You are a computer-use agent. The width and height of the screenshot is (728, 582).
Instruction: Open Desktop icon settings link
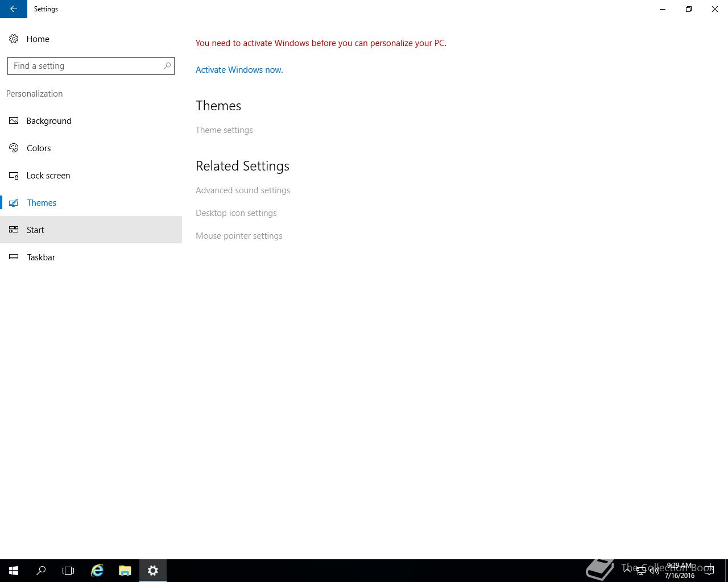236,213
